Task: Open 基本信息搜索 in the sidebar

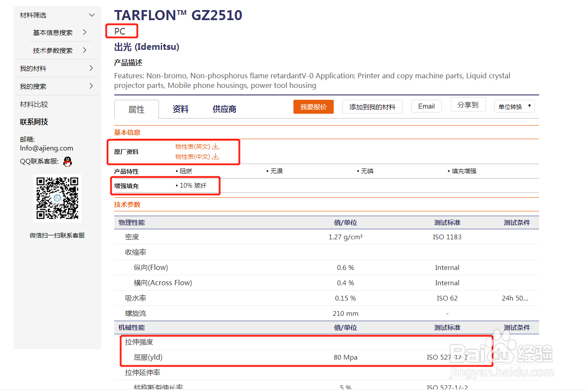Action: click(x=53, y=33)
